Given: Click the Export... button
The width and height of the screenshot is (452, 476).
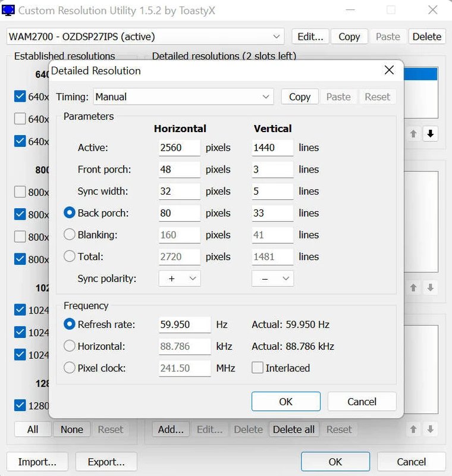Looking at the screenshot, I should [x=106, y=462].
